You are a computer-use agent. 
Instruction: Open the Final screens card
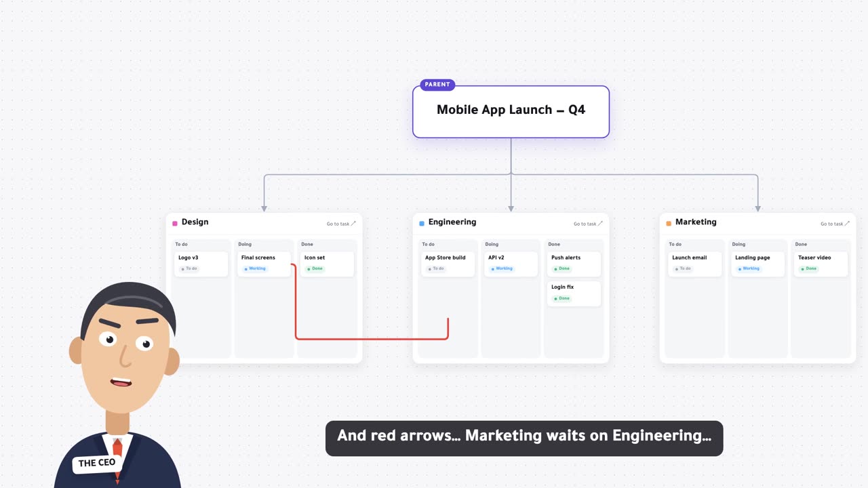click(264, 264)
